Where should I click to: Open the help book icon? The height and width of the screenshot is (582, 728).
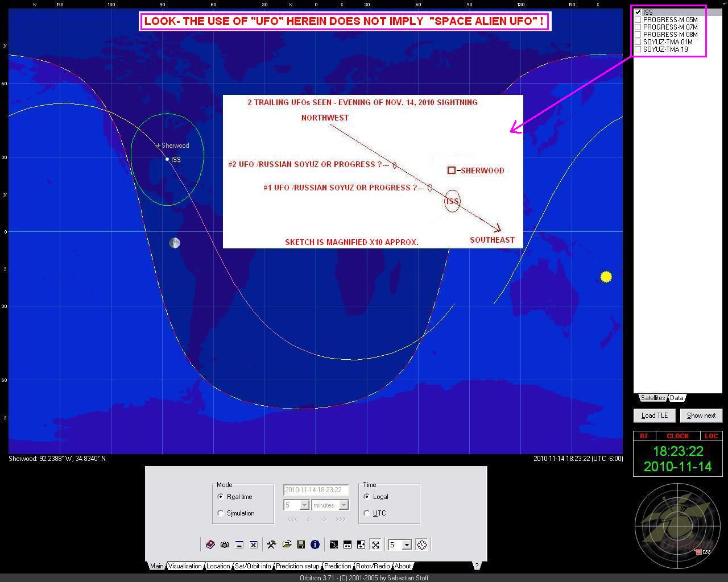[210, 544]
